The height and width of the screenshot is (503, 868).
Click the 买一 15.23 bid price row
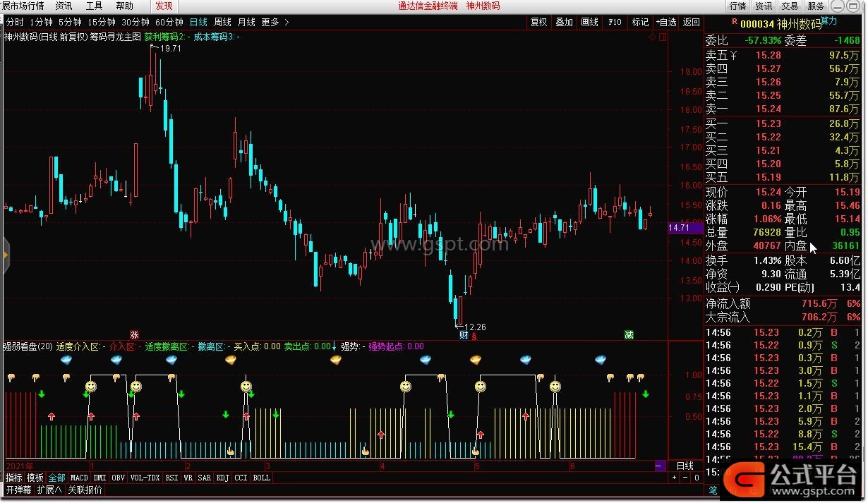pyautogui.click(x=783, y=123)
